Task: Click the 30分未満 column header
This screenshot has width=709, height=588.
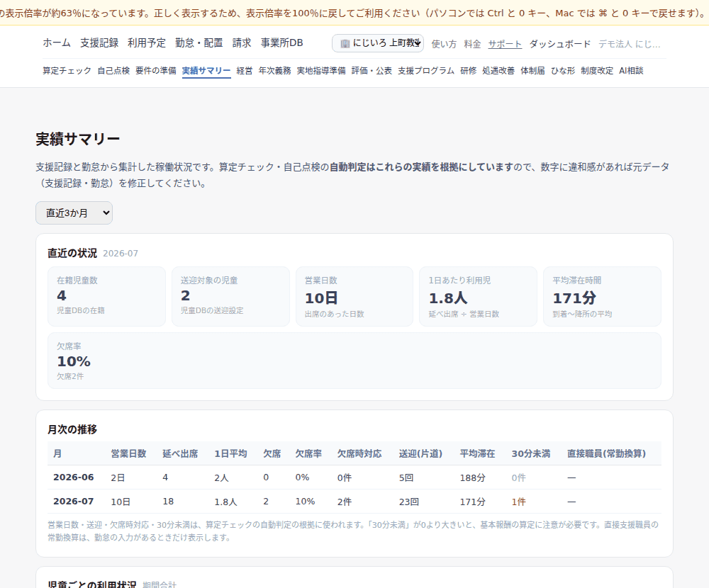Action: click(531, 453)
